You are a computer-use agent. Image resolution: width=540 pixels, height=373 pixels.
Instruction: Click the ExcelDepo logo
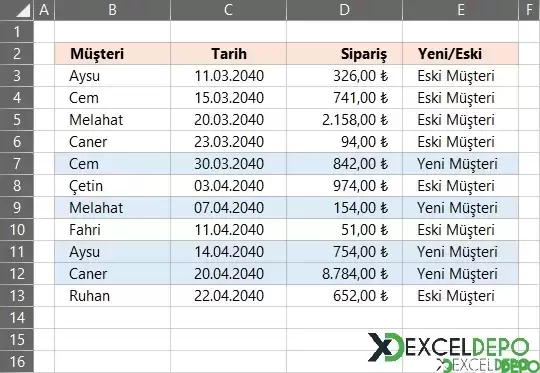point(448,347)
